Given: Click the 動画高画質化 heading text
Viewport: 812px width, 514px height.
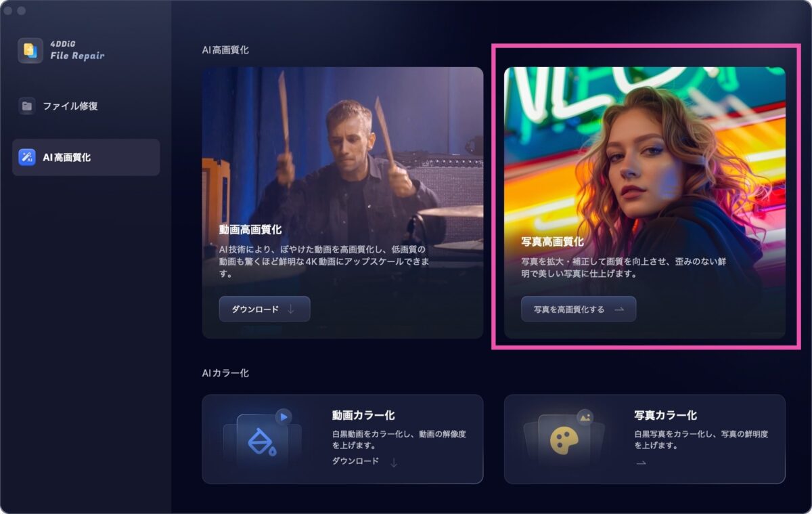Looking at the screenshot, I should [250, 230].
